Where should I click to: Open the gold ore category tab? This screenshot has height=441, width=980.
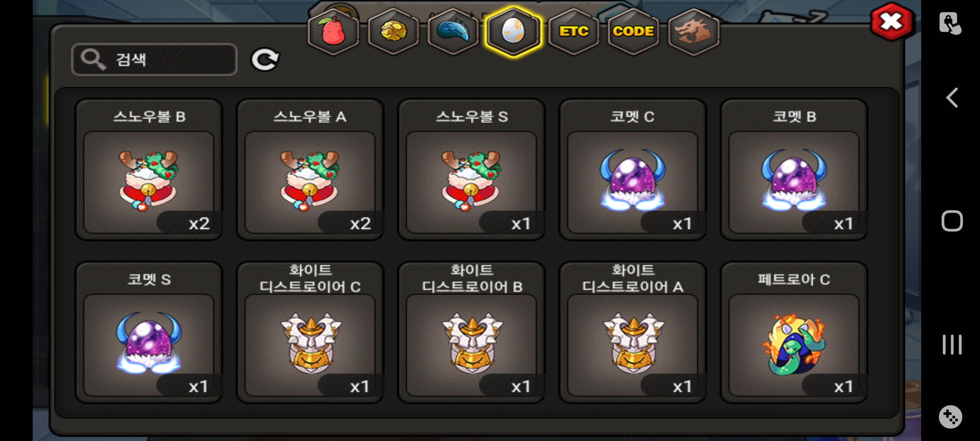(393, 32)
